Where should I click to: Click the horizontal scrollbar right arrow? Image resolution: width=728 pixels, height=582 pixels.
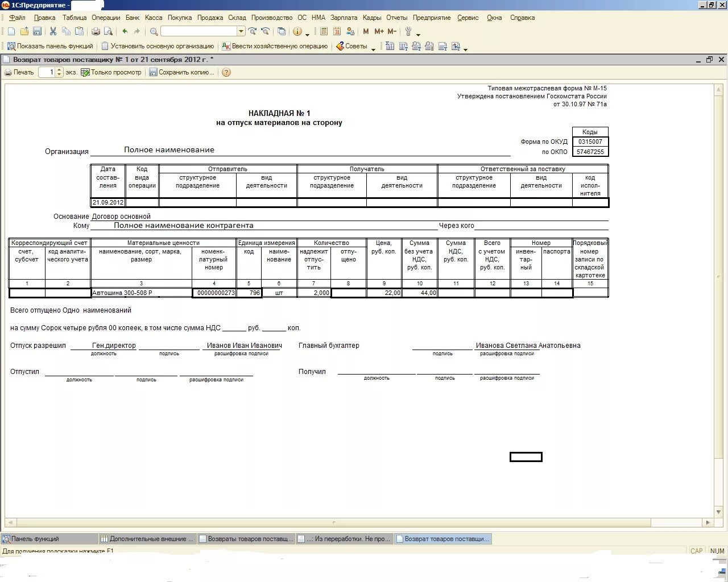(708, 522)
